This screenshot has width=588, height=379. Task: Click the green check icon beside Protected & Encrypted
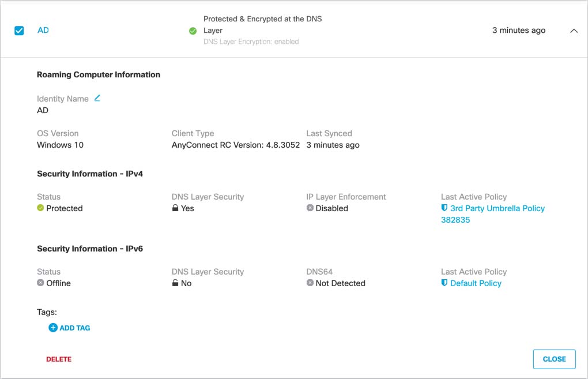point(193,31)
